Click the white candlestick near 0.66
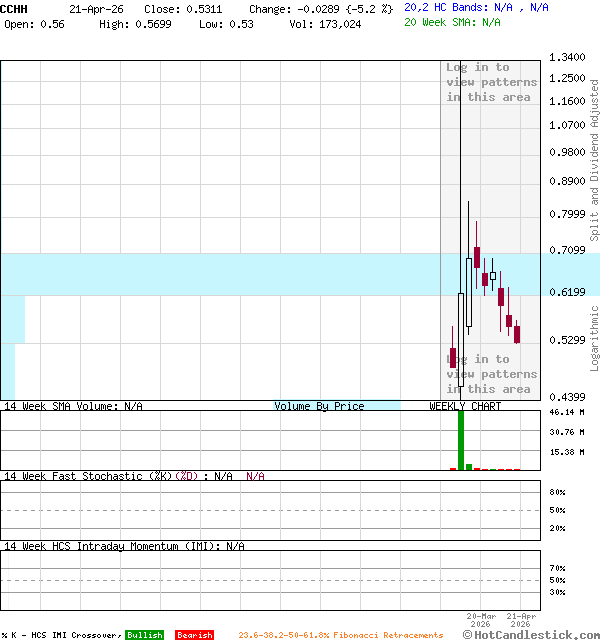Image resolution: width=600 pixels, height=640 pixels. (493, 276)
